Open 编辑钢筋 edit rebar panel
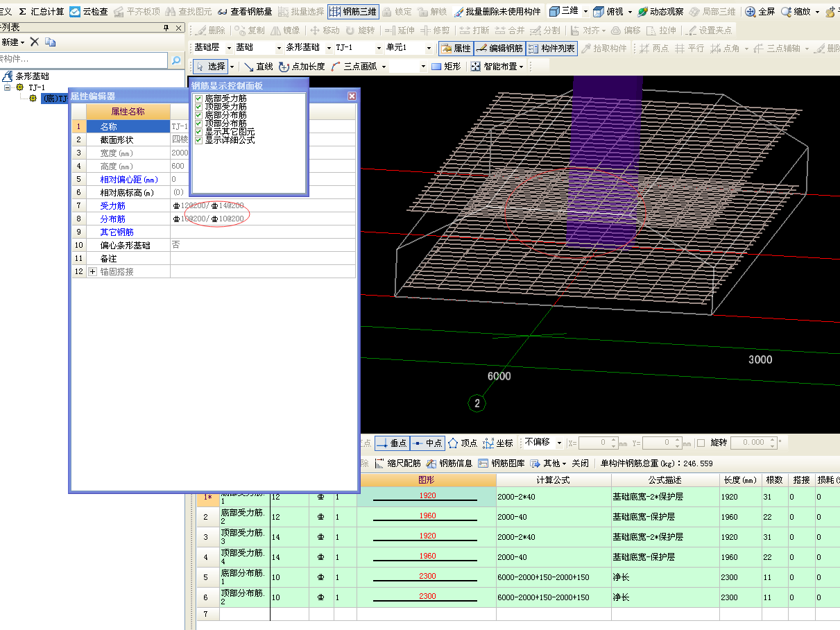840x630 pixels. click(x=499, y=49)
